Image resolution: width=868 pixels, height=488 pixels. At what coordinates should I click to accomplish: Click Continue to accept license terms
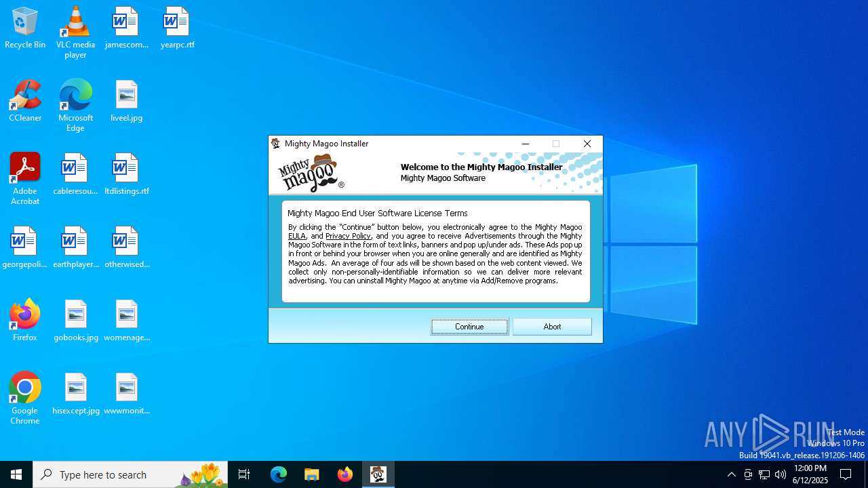(469, 327)
